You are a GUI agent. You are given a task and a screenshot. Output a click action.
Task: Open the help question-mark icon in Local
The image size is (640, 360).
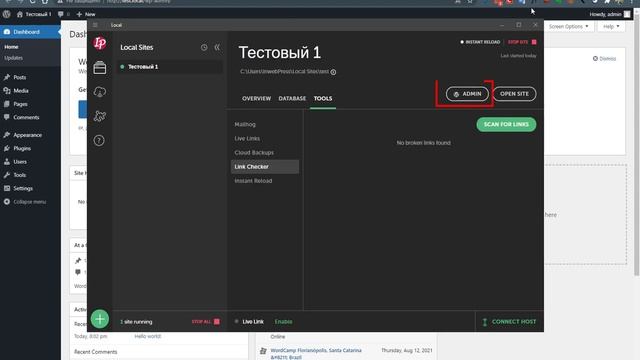click(x=99, y=140)
